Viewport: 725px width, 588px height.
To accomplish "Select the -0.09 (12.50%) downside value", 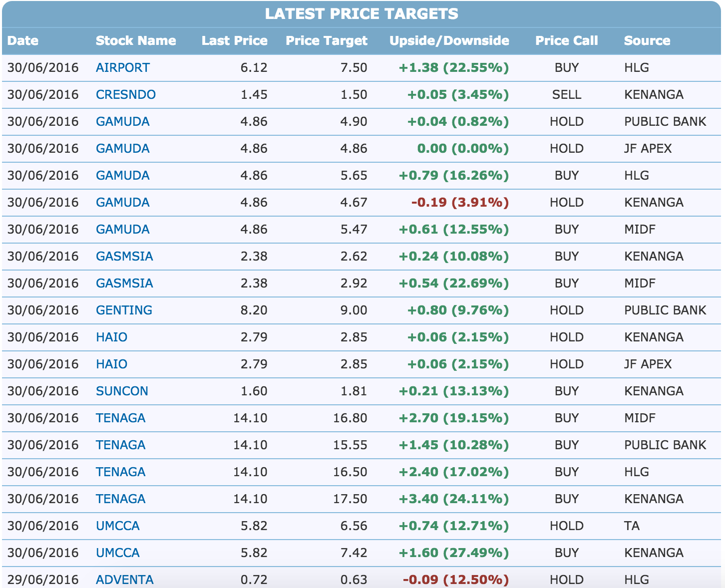I will [x=455, y=580].
